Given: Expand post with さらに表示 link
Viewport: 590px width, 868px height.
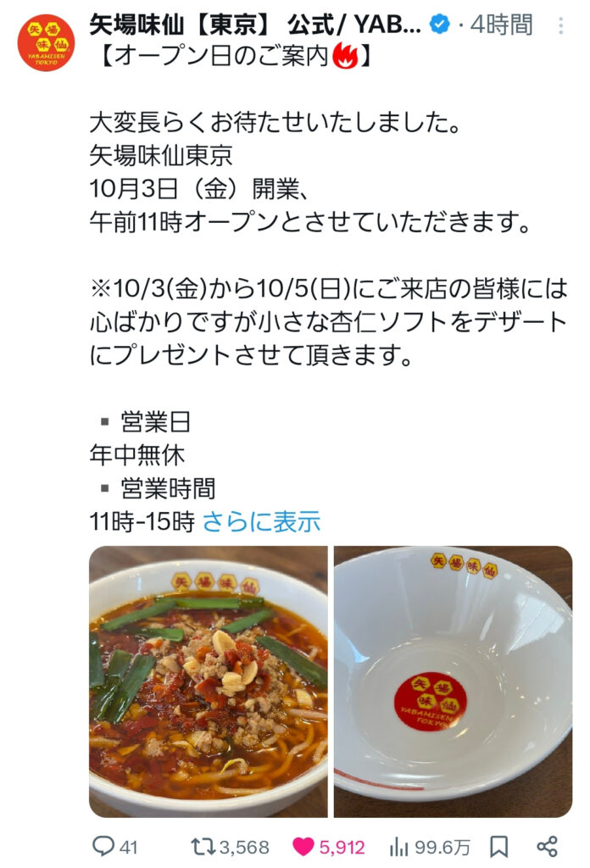Looking at the screenshot, I should (262, 521).
